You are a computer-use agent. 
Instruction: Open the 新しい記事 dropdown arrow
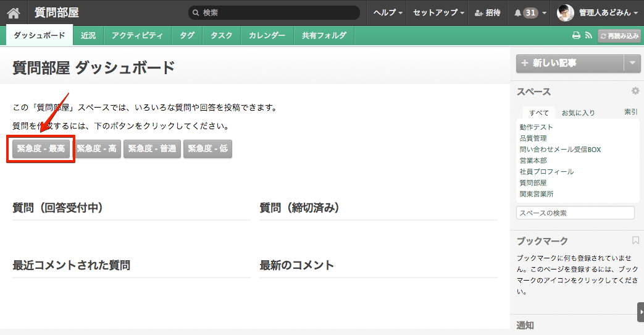[x=632, y=63]
